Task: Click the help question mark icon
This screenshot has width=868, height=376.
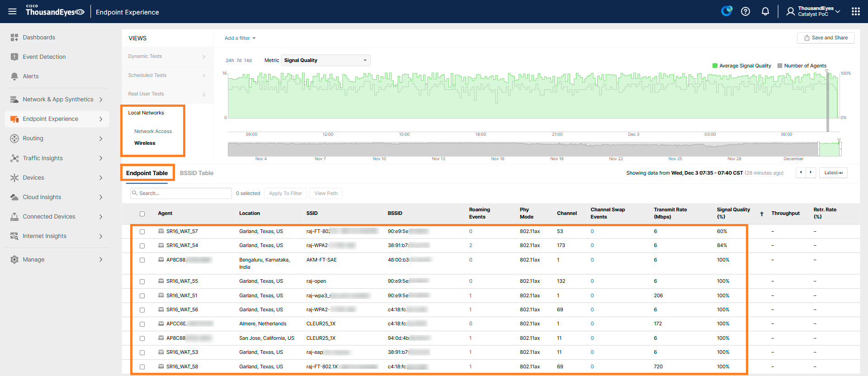Action: [x=745, y=11]
